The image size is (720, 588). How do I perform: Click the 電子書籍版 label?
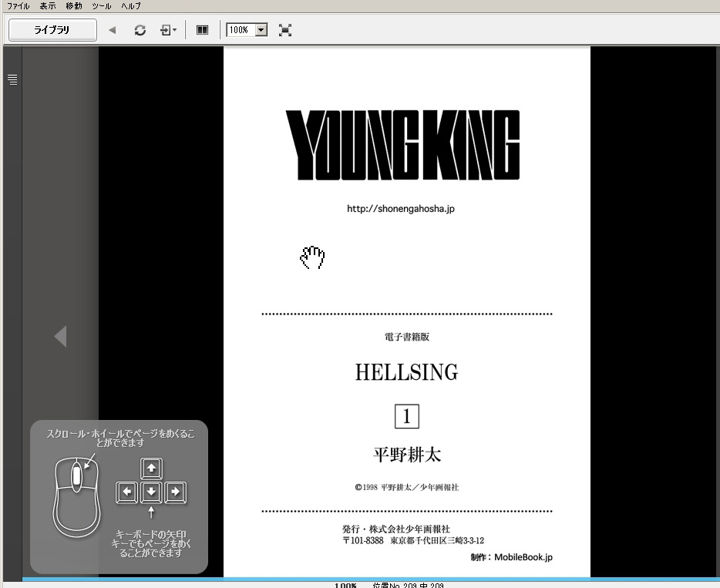pyautogui.click(x=407, y=337)
